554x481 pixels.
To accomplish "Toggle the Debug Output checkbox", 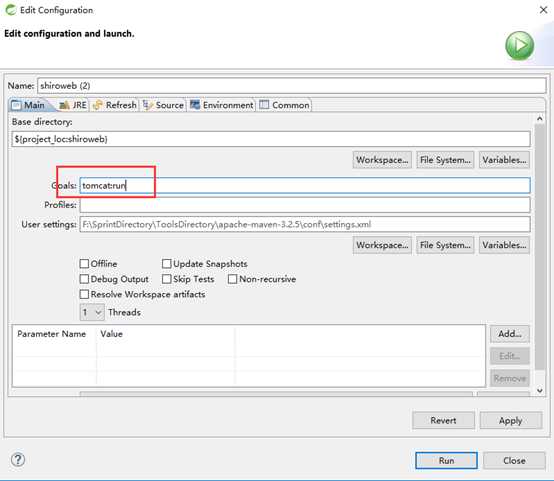I will click(x=84, y=279).
